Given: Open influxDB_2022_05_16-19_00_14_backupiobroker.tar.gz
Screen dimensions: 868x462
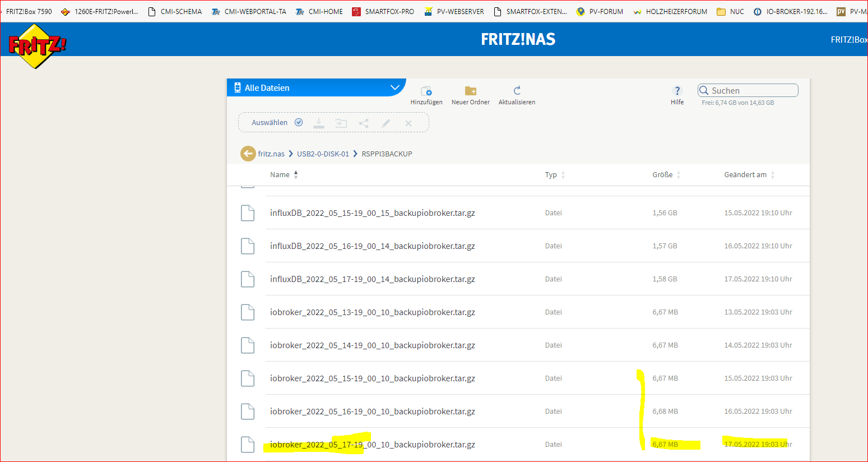Looking at the screenshot, I should (373, 246).
